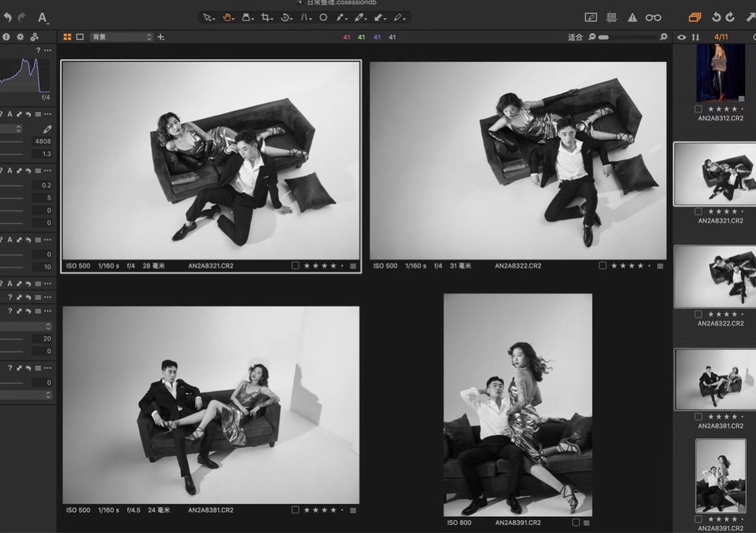Screen dimensions: 756x533
Task: Click the white balance eyedropper picker
Action: [x=47, y=129]
